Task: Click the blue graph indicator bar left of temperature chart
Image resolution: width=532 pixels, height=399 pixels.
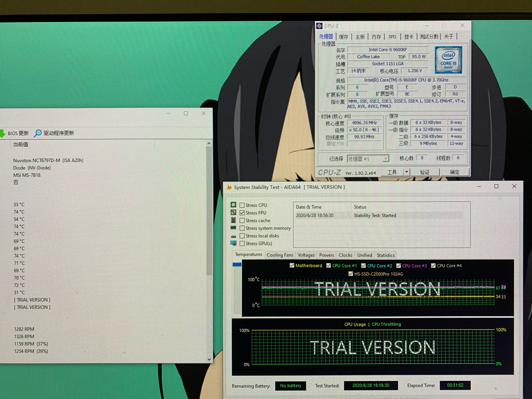Action: pyautogui.click(x=237, y=265)
